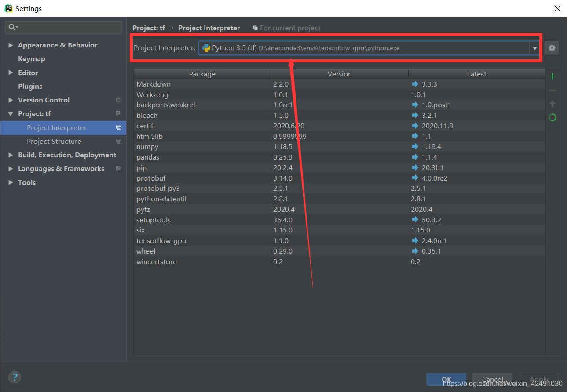This screenshot has height=392, width=567.
Task: Expand the Editor section
Action: (11, 73)
